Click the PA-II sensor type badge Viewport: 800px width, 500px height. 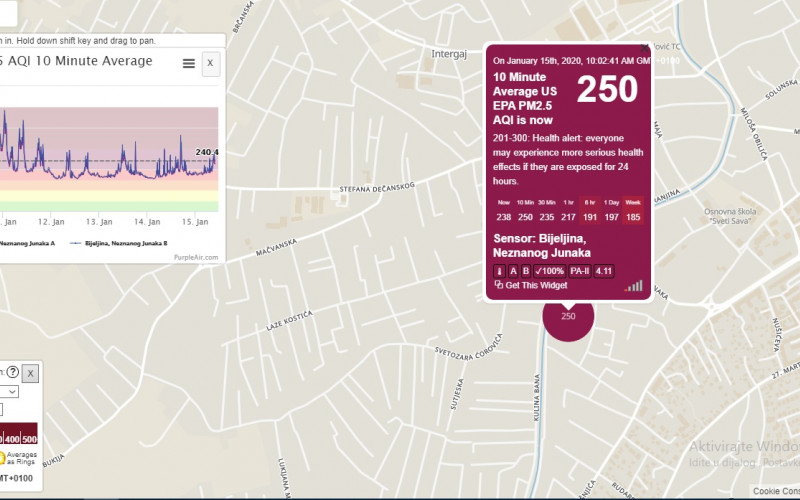[580, 271]
